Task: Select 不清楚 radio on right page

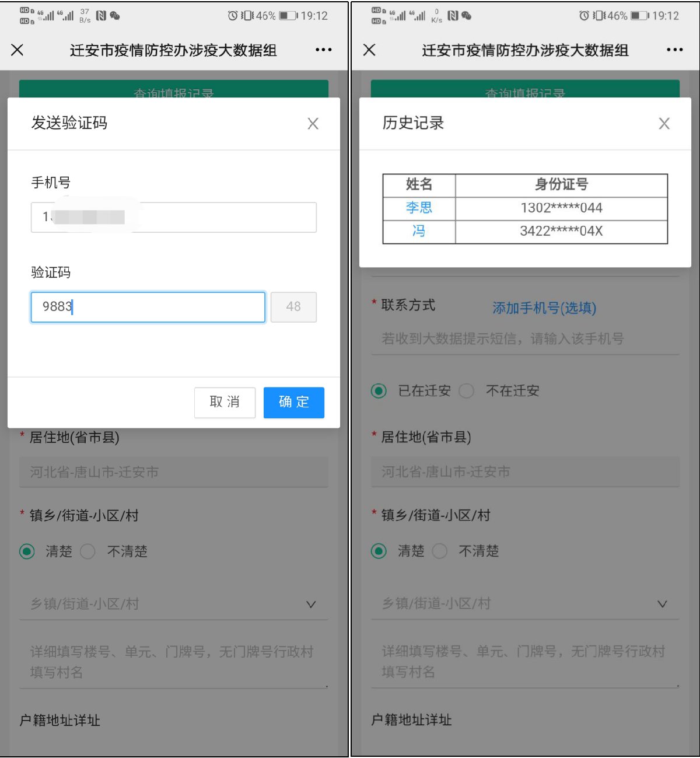Action: tap(439, 551)
